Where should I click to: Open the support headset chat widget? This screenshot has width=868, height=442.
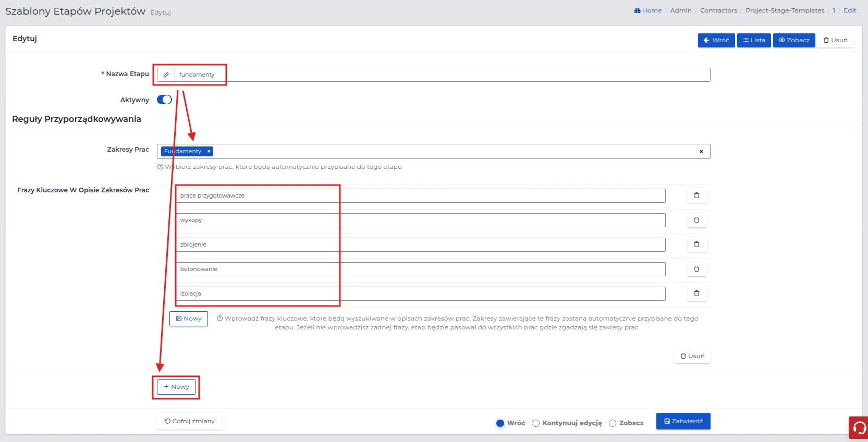click(859, 428)
